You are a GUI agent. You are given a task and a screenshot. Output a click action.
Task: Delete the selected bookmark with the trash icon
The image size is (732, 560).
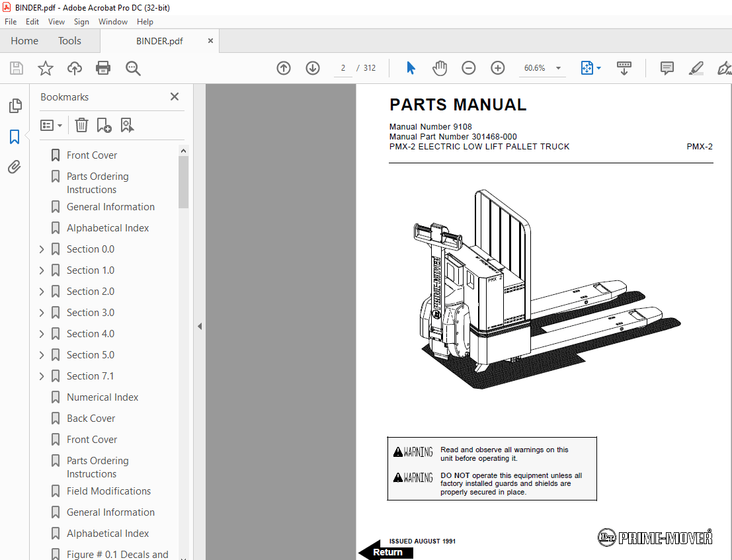click(81, 125)
